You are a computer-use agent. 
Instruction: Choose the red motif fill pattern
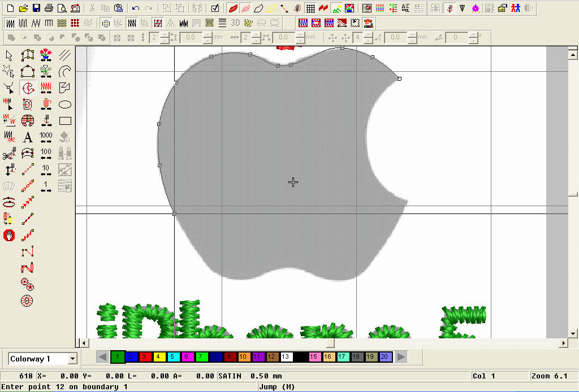pos(75,23)
